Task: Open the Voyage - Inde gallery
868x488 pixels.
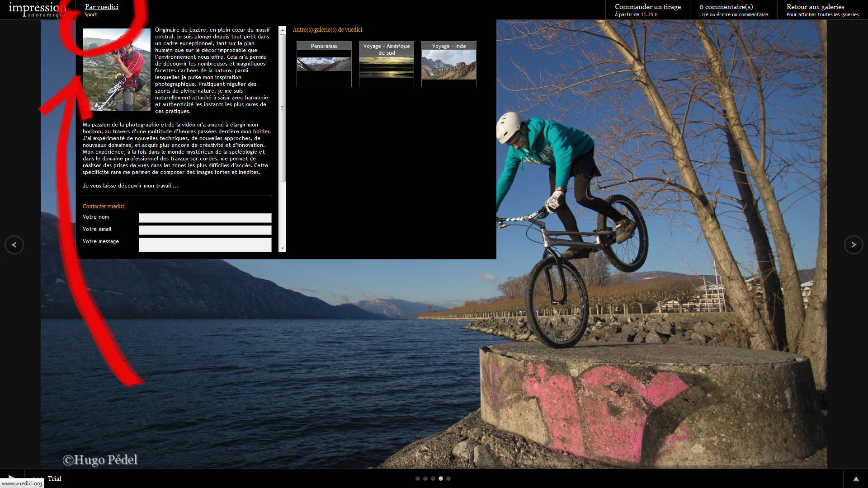Action: pyautogui.click(x=448, y=64)
